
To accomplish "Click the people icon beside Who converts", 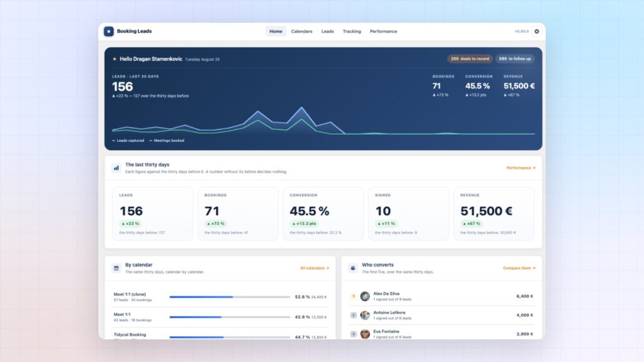I will (353, 268).
